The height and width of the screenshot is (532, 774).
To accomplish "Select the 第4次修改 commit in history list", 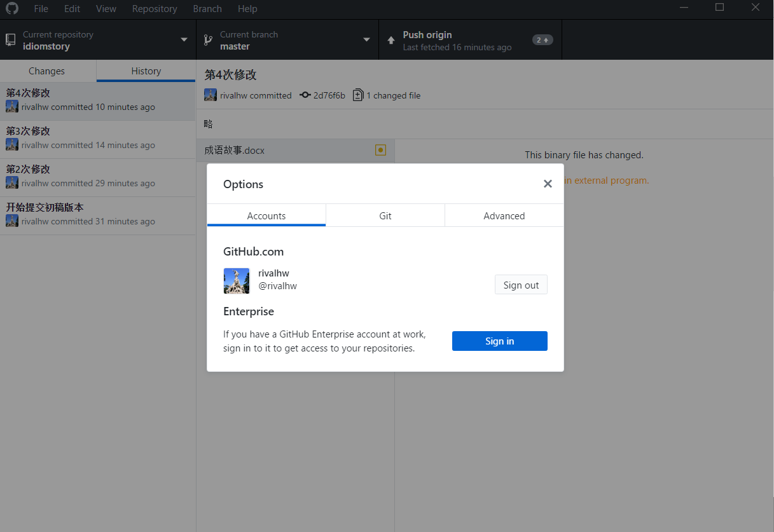I will click(x=98, y=101).
